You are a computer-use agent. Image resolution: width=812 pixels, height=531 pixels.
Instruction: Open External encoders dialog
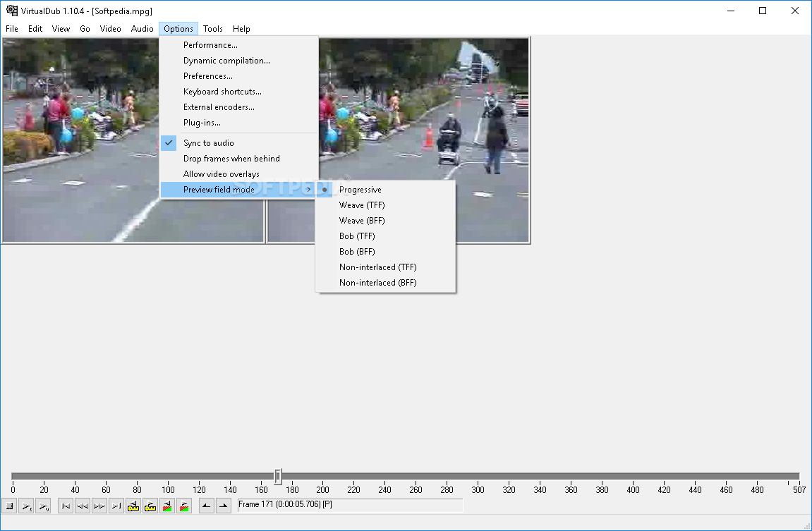[x=238, y=107]
